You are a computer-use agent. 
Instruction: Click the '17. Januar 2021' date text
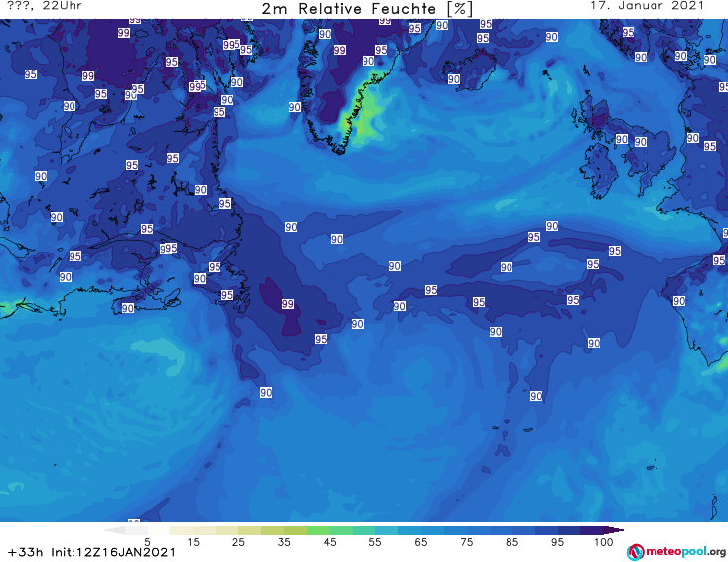click(647, 6)
